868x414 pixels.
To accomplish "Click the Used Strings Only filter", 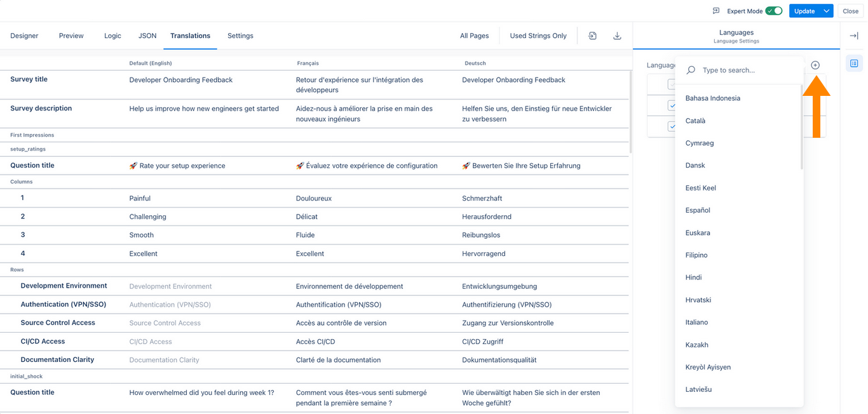I will [x=538, y=36].
